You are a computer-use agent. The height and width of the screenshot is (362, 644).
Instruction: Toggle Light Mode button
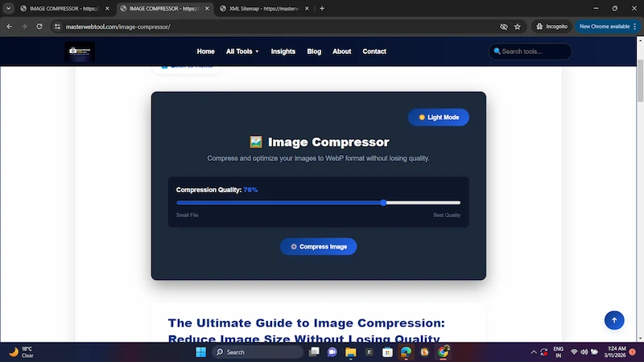[x=438, y=117]
